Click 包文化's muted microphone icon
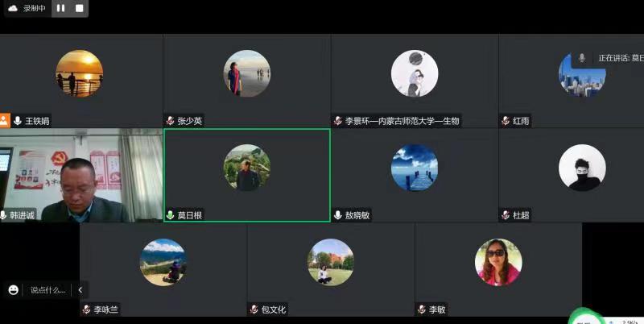The width and height of the screenshot is (644, 324). pos(254,309)
